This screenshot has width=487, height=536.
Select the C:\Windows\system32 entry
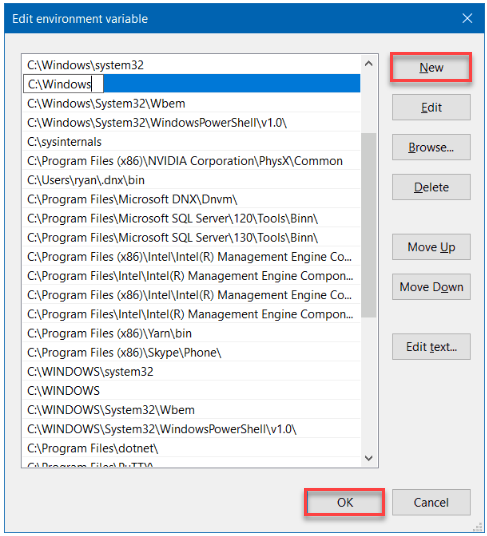(191, 65)
